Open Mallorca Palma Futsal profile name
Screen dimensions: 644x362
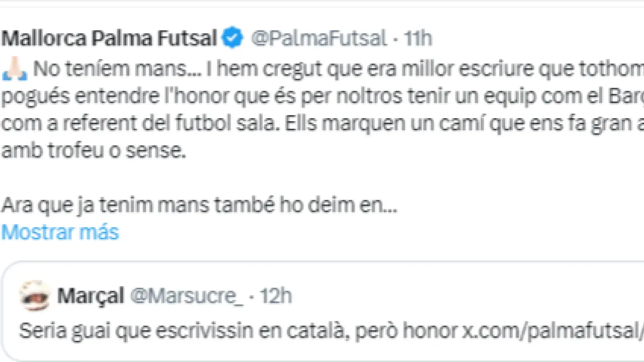(x=109, y=39)
